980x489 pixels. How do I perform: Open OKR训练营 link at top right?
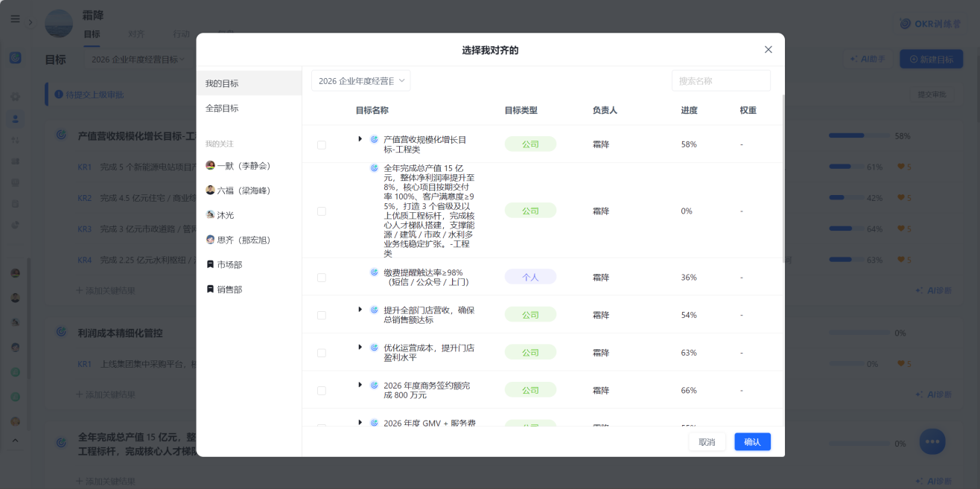pos(930,24)
